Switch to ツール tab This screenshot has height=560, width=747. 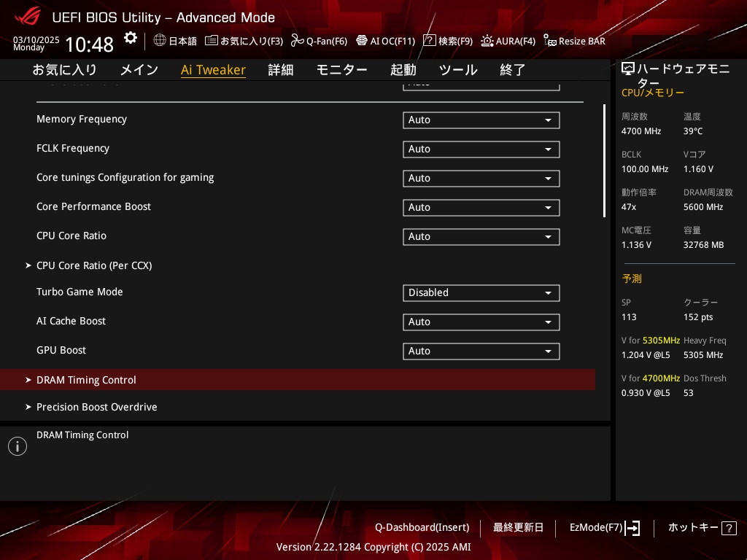pos(458,69)
